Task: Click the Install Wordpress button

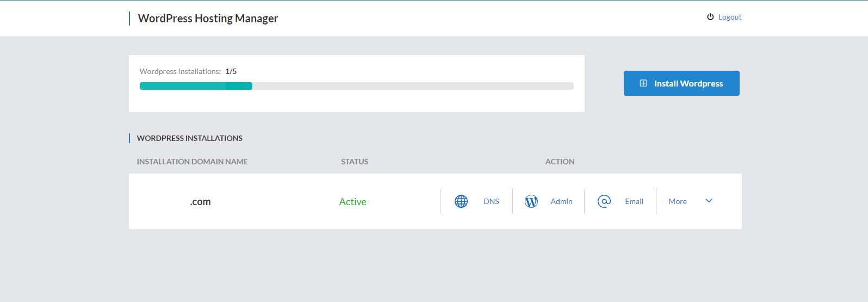Action: (x=681, y=83)
